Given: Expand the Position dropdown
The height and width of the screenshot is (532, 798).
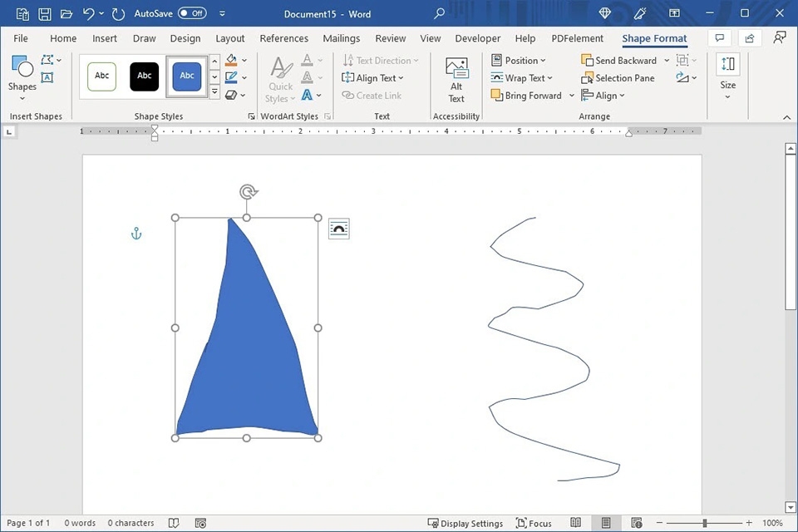Looking at the screenshot, I should 519,61.
